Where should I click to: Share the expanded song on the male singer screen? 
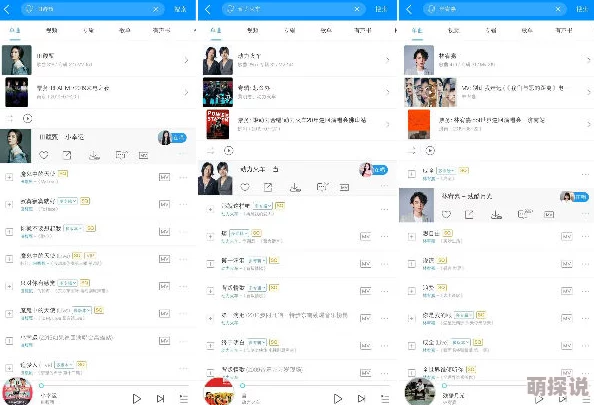tap(469, 214)
